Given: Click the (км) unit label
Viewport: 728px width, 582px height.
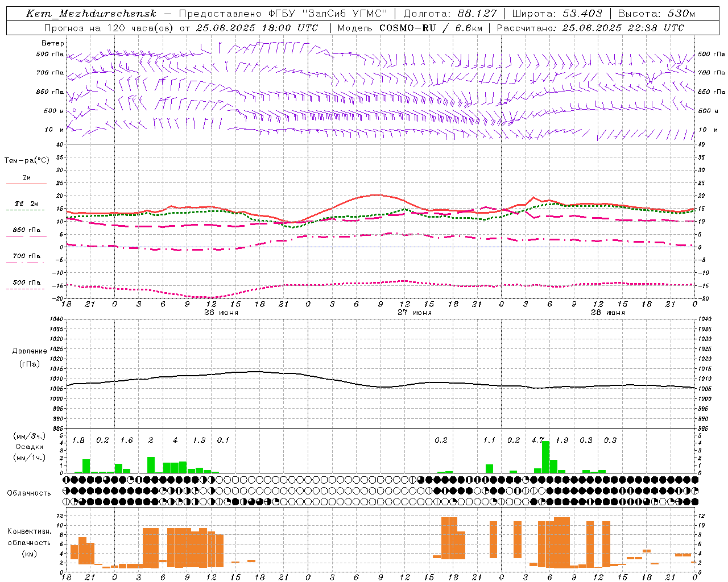Looking at the screenshot, I should [30, 554].
